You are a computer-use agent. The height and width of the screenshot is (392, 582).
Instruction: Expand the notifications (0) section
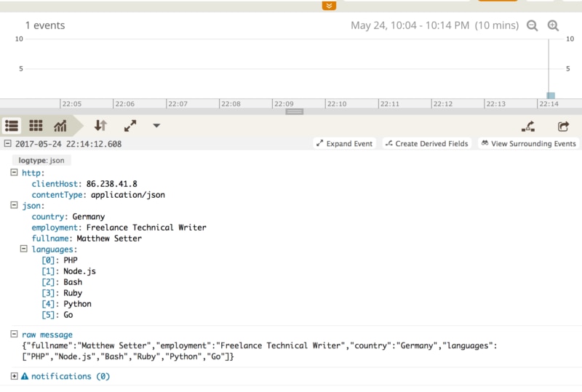tap(15, 376)
